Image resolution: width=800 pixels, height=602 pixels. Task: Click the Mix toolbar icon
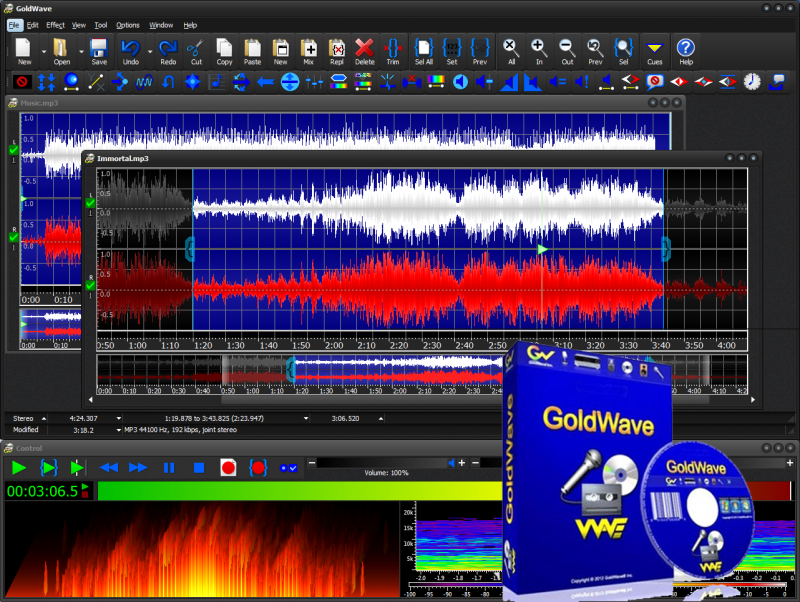[x=309, y=49]
